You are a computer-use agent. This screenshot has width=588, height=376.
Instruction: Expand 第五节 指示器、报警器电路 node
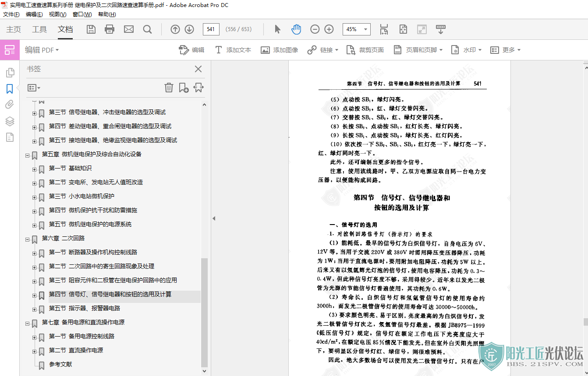(34, 309)
